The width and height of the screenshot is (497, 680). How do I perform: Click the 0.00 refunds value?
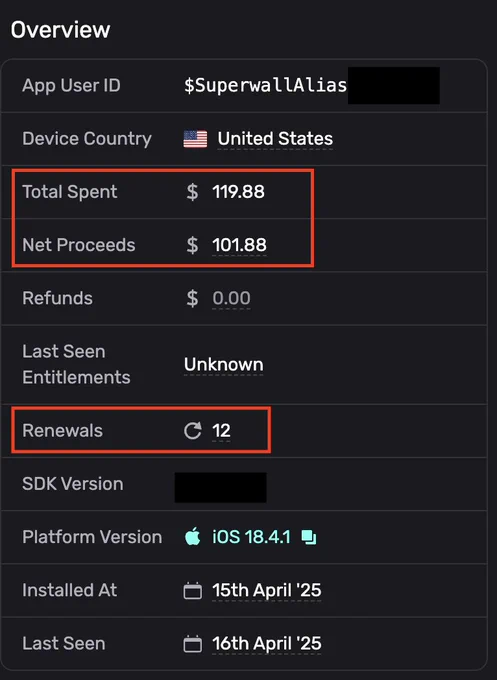[231, 298]
